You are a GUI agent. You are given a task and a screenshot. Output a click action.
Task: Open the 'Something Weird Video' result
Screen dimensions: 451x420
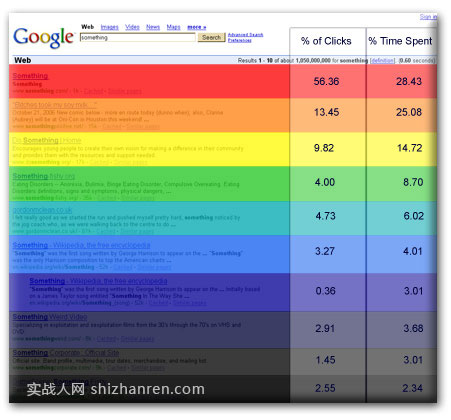(50, 317)
